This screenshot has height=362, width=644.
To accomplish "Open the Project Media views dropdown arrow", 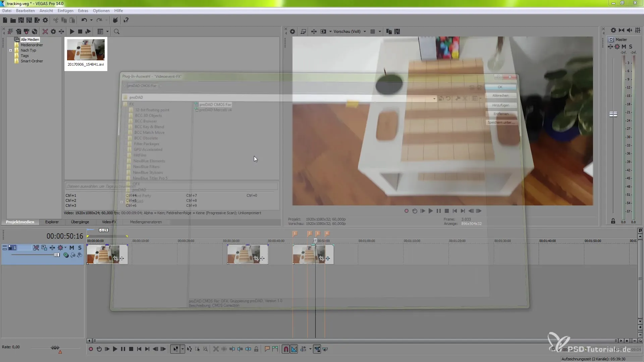I will 107,32.
